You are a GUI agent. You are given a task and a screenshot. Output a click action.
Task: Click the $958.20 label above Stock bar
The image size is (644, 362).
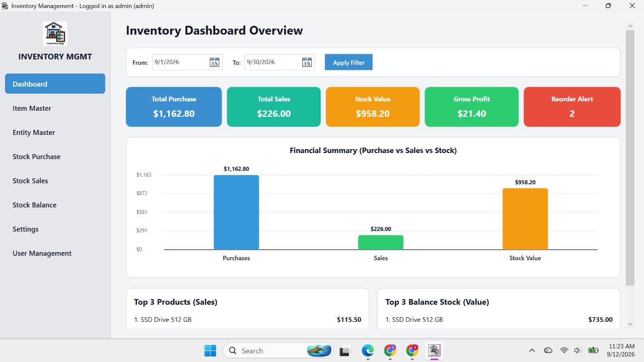[525, 182]
